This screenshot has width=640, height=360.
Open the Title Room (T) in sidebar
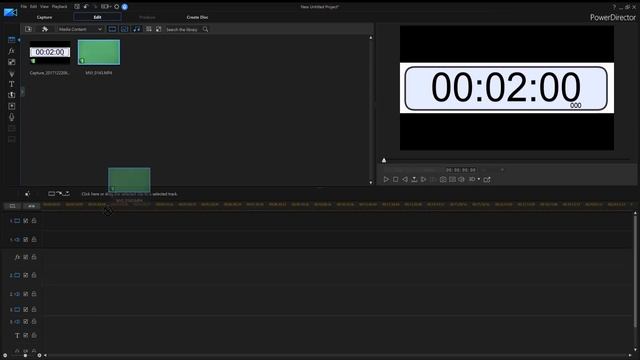point(11,84)
